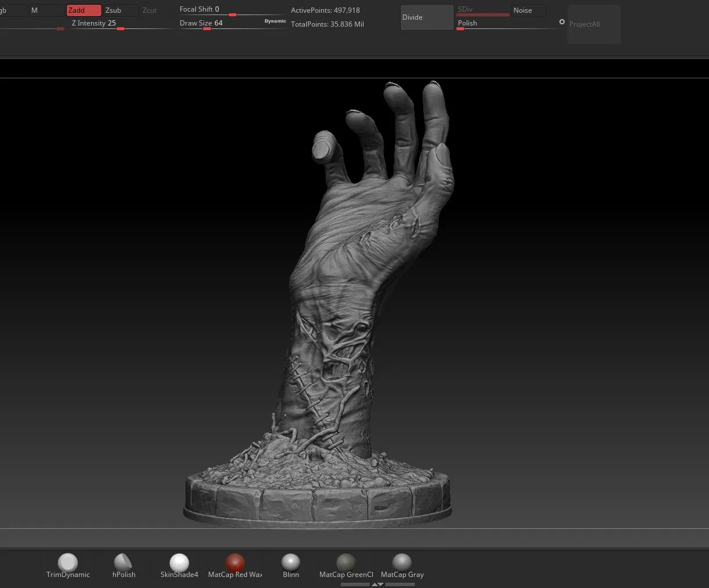Image resolution: width=709 pixels, height=588 pixels.
Task: Enable Zadd sculpting mode
Action: point(83,10)
